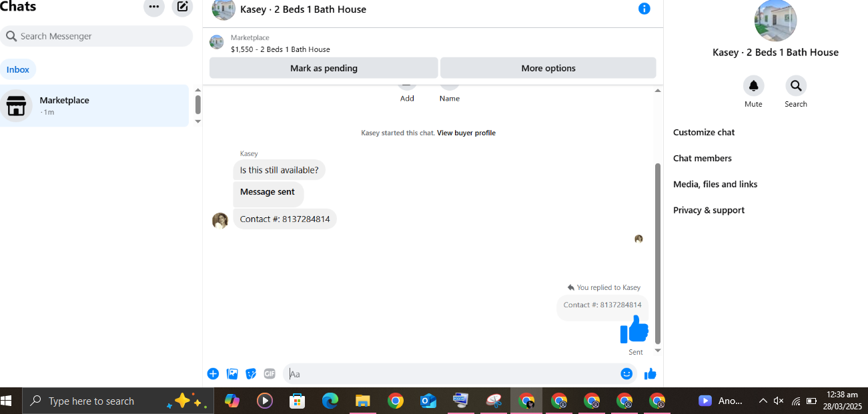Expand Media, files and links section

click(715, 184)
